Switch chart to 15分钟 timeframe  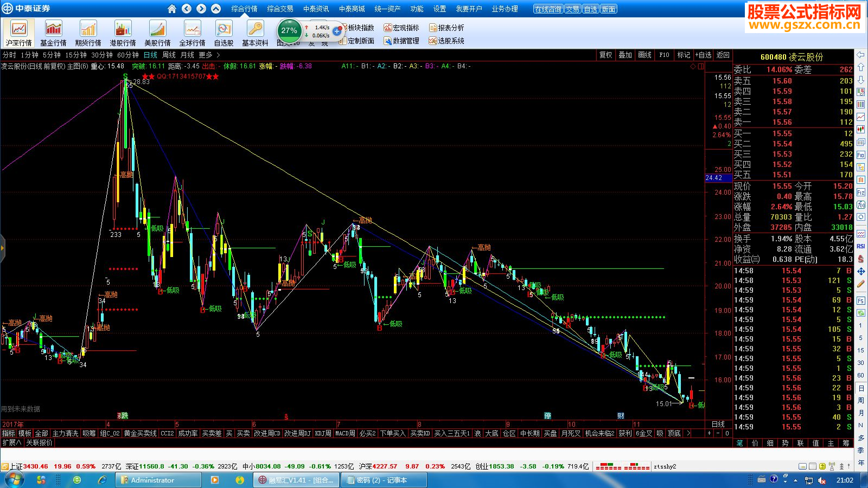tap(76, 55)
